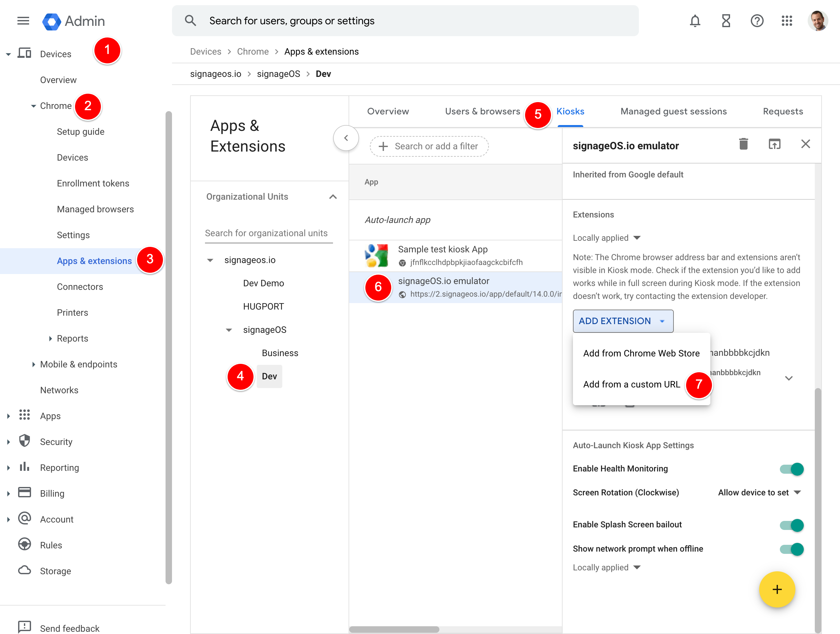This screenshot has width=840, height=634.
Task: Open app details in new window icon
Action: [774, 144]
